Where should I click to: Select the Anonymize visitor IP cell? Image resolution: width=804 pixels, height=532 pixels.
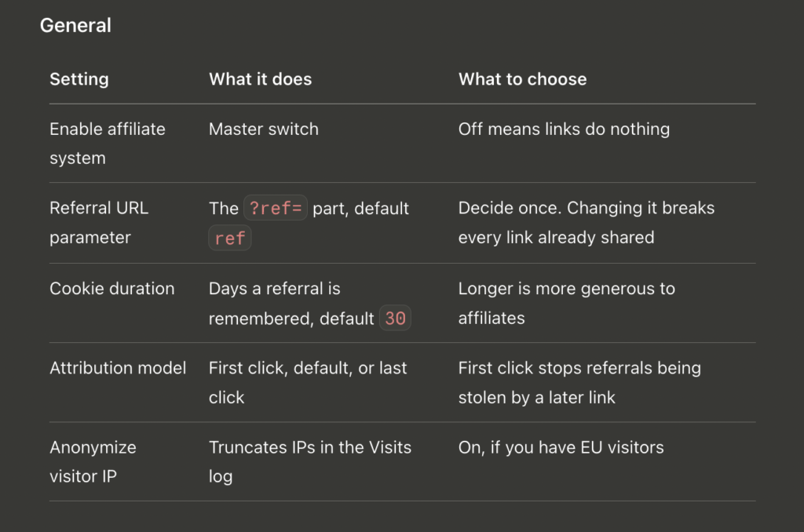[x=93, y=462]
